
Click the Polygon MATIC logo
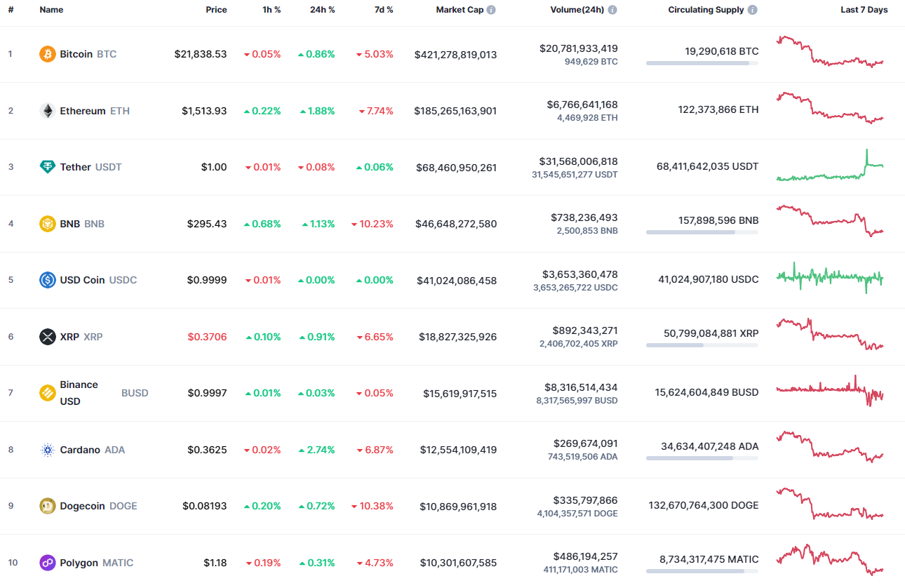46,562
